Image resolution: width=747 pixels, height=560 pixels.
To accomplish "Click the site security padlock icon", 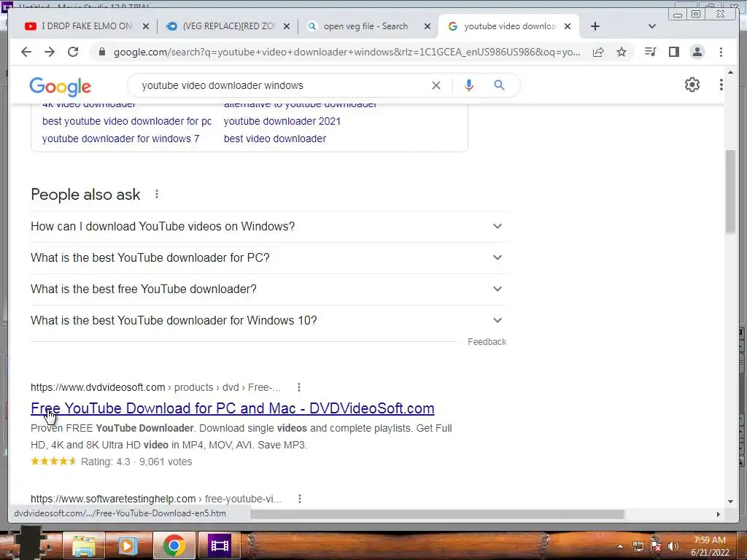I will 101,52.
